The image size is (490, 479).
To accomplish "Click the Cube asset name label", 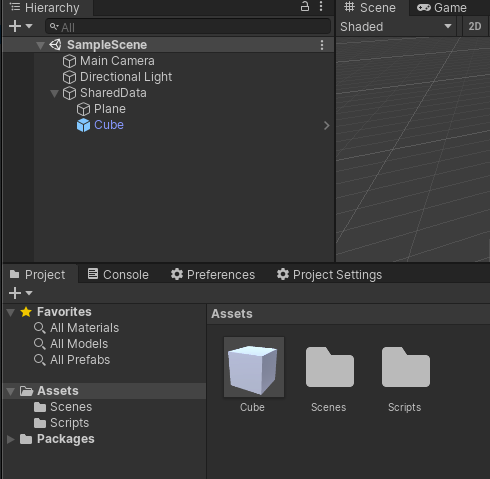I will pyautogui.click(x=252, y=407).
